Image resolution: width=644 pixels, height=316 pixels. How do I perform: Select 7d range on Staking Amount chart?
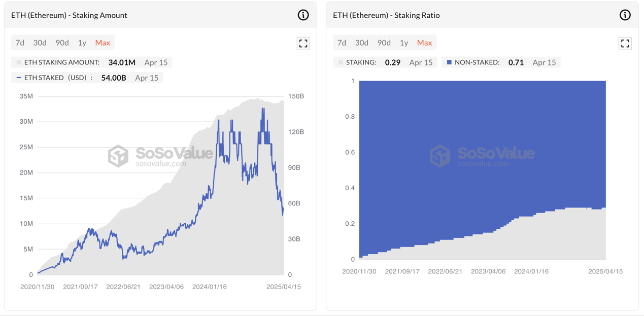[20, 43]
